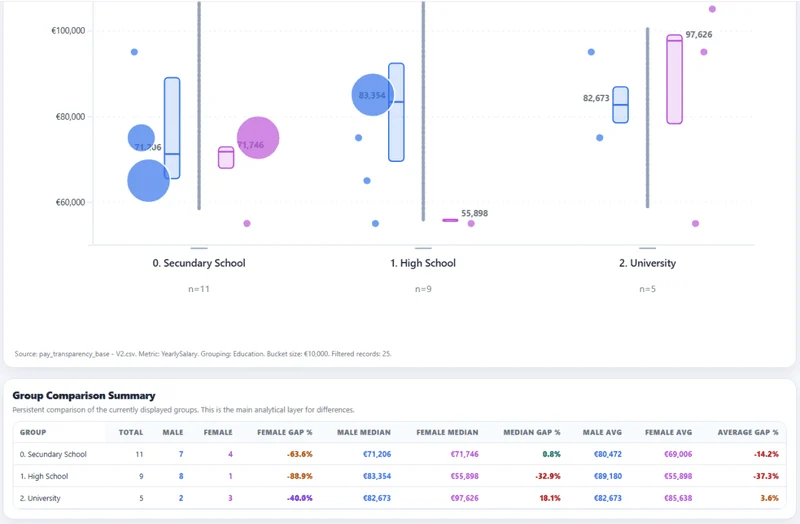Click the blue University box labeled 82,673
The width and height of the screenshot is (800, 524).
coord(620,105)
